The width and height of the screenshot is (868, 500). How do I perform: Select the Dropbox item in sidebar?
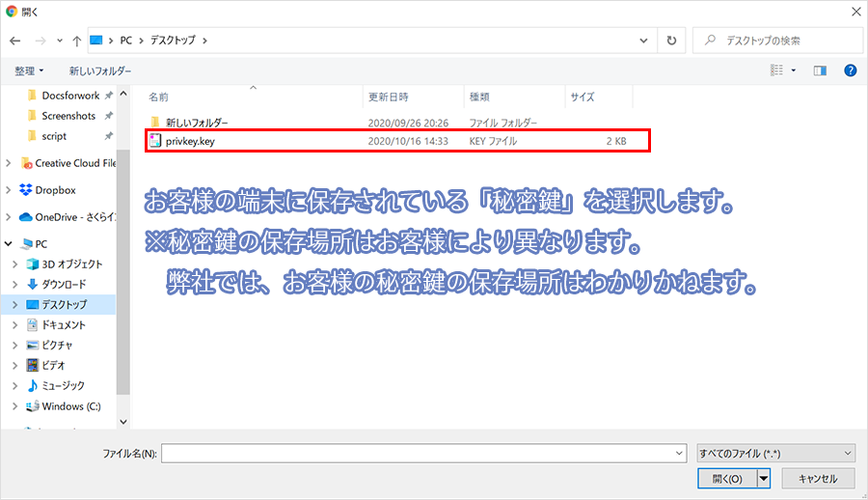click(x=55, y=190)
